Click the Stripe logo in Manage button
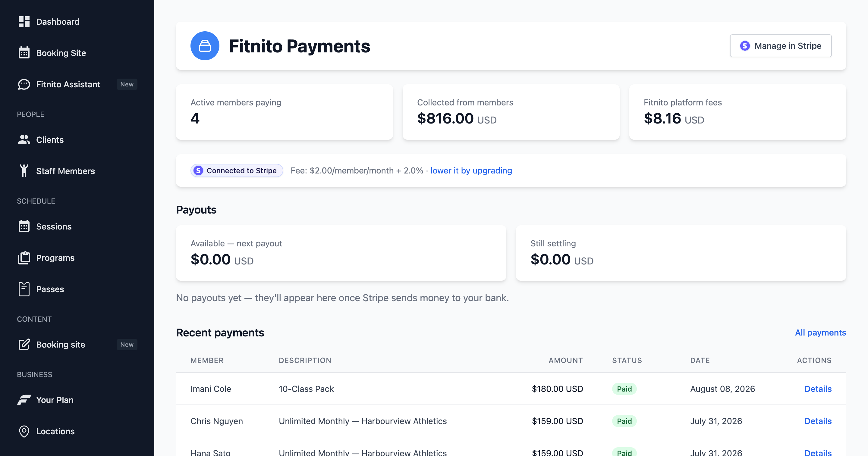 (745, 46)
